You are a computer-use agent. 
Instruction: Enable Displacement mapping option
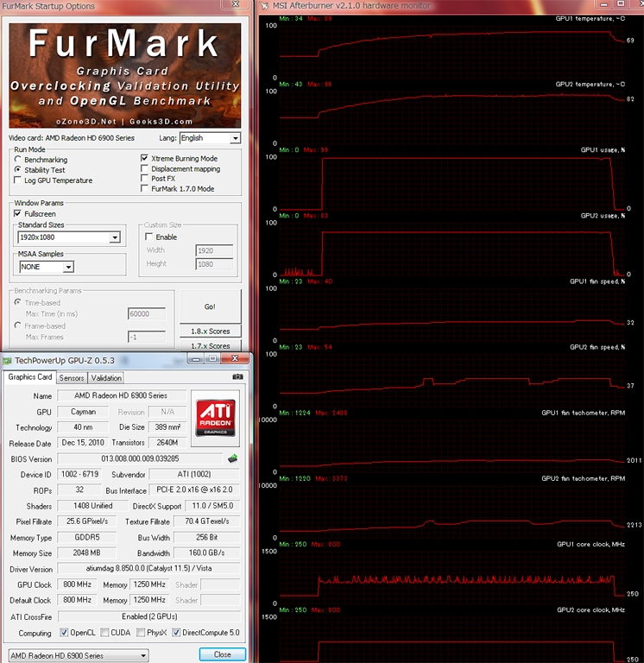click(145, 168)
